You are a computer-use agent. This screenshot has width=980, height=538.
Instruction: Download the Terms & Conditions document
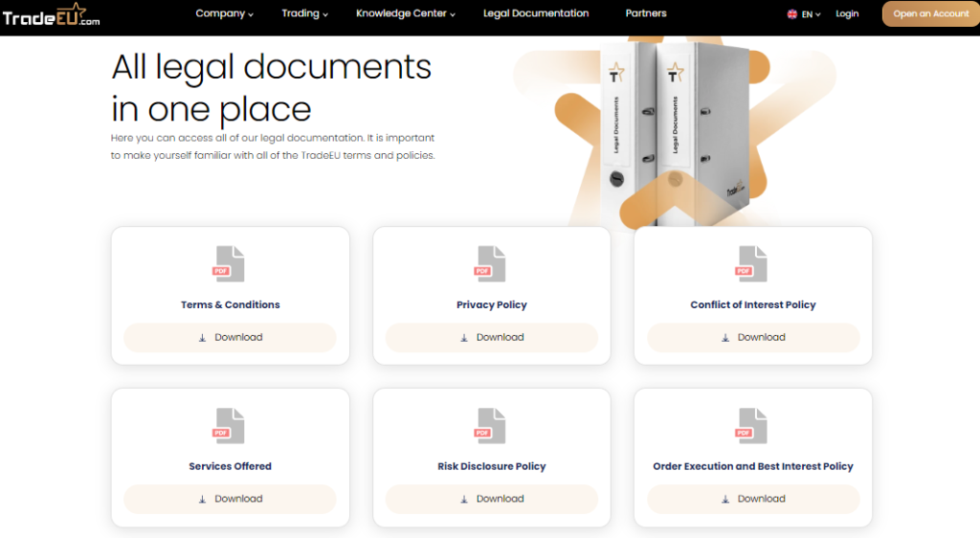coord(230,337)
